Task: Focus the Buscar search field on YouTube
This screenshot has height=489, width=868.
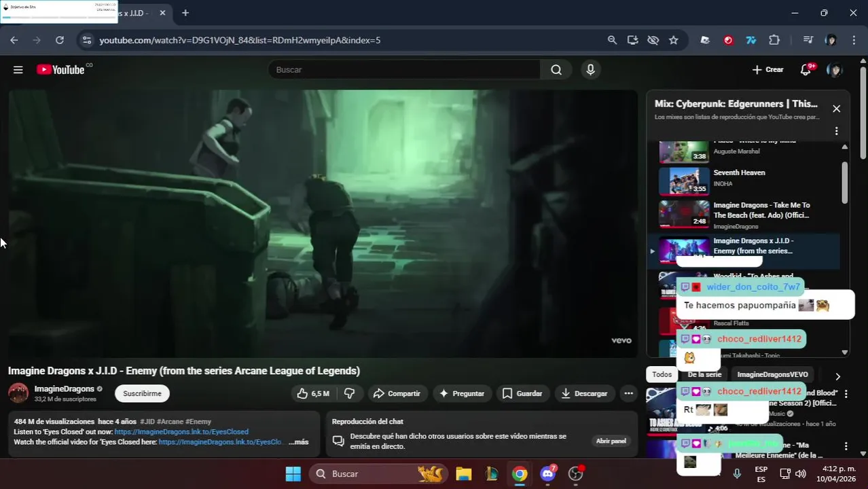Action: coord(404,70)
